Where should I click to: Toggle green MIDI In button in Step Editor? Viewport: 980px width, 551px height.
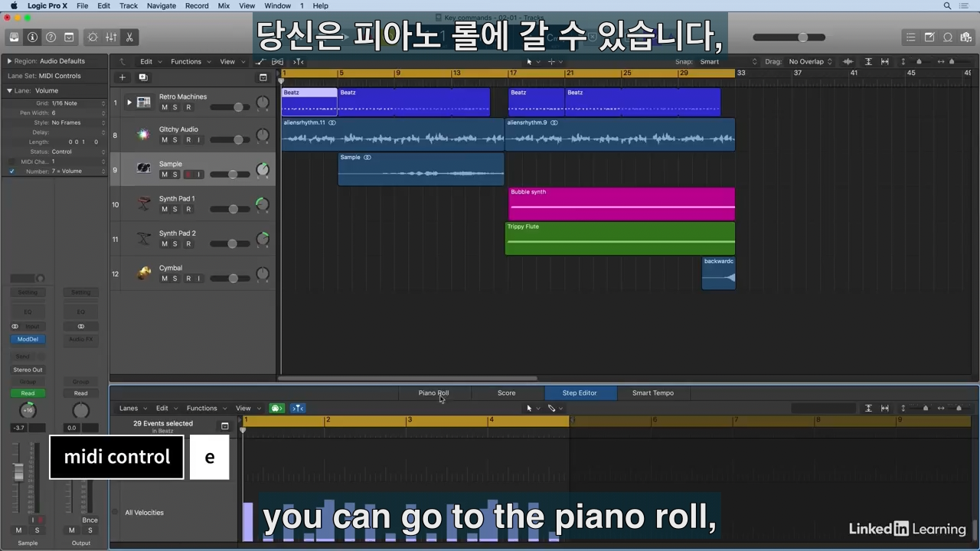(x=277, y=408)
